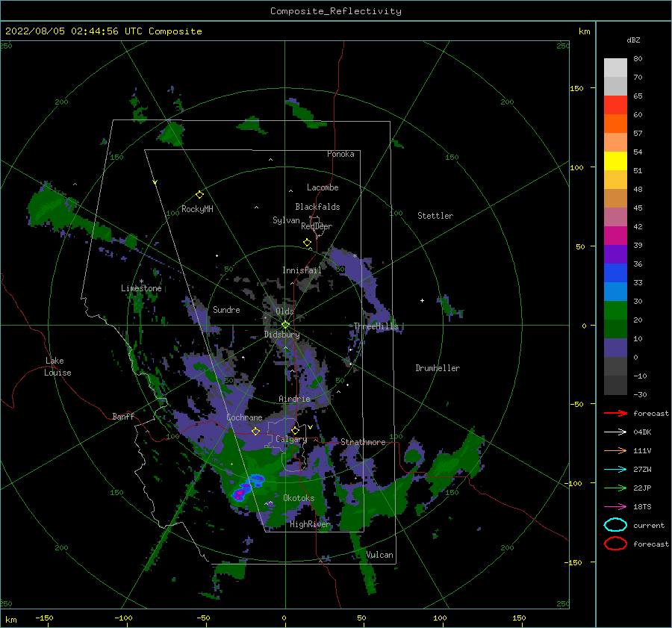
Task: Select the bright green 30–20 dBZ swatch
Action: (x=615, y=311)
